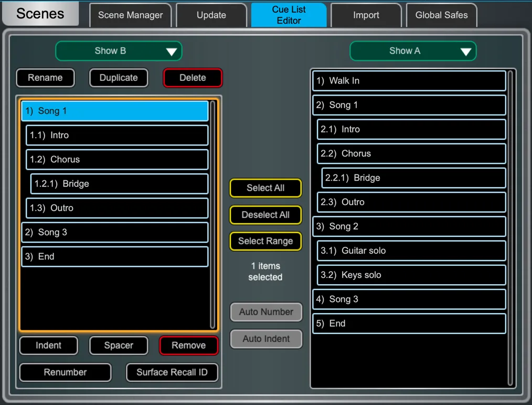The width and height of the screenshot is (532, 405).
Task: Select '1.2.1) Bridge' cue in Show B
Action: (120, 184)
